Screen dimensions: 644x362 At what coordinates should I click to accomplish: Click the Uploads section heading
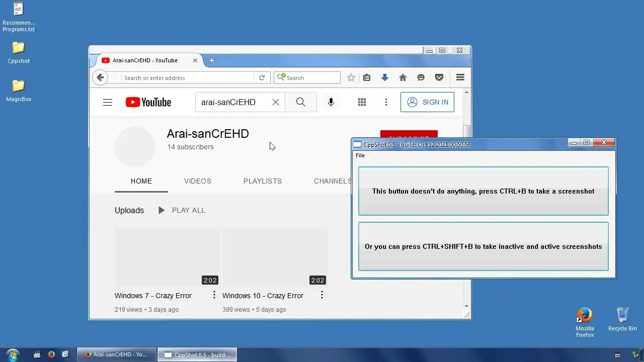click(x=129, y=210)
